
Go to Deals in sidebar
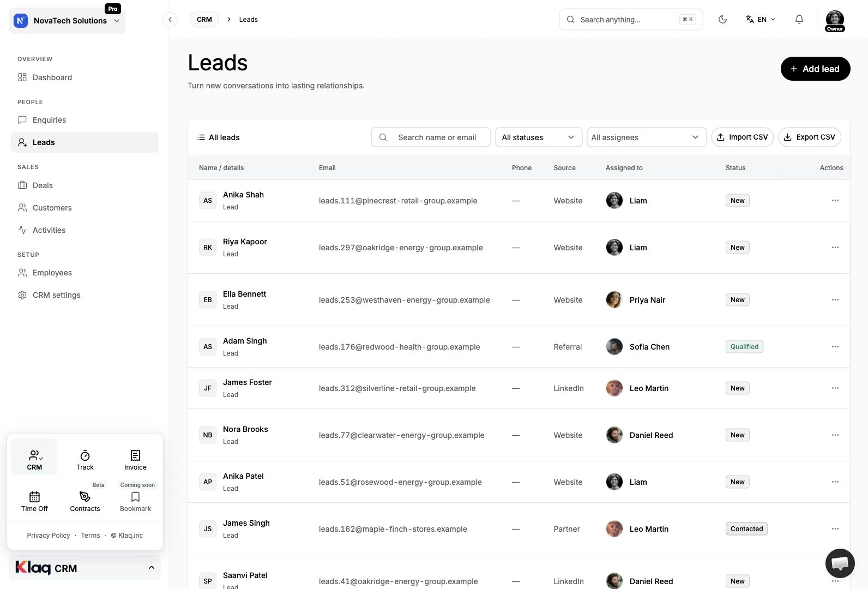[x=85, y=185]
